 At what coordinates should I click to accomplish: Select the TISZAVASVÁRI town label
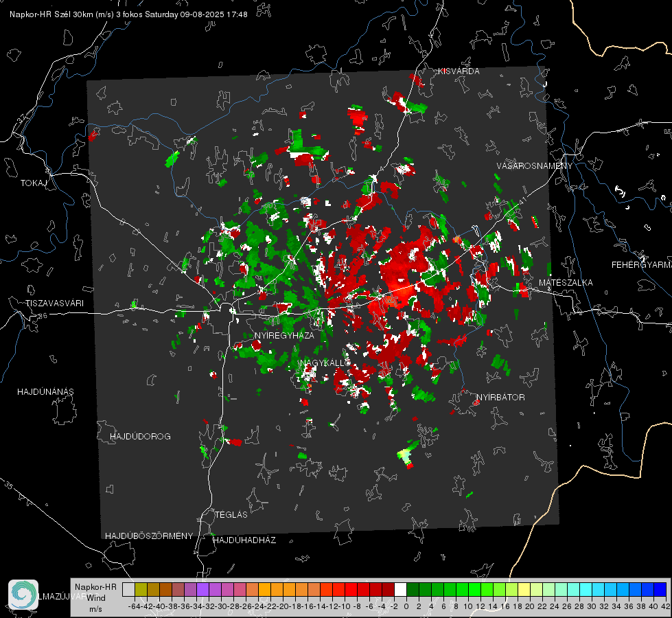click(x=55, y=304)
